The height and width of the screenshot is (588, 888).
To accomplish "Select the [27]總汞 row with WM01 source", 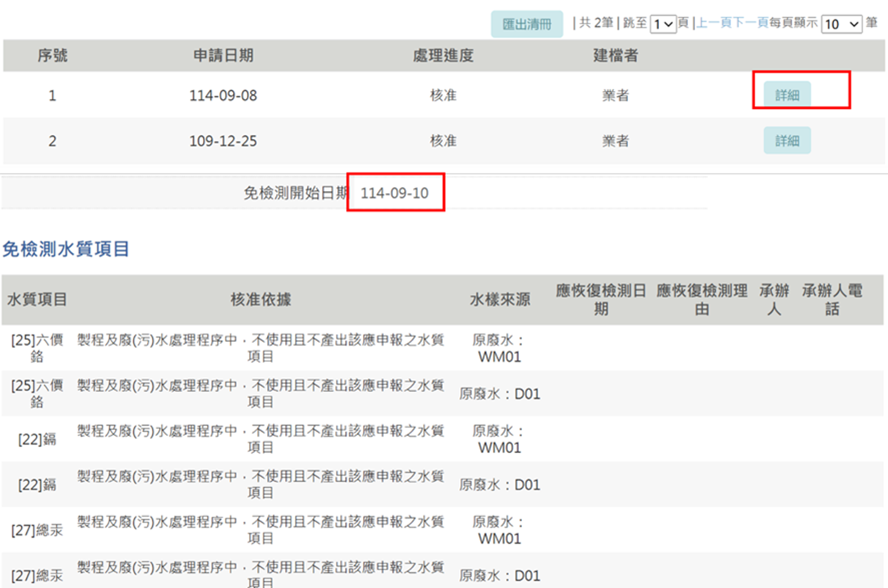I will 443,530.
